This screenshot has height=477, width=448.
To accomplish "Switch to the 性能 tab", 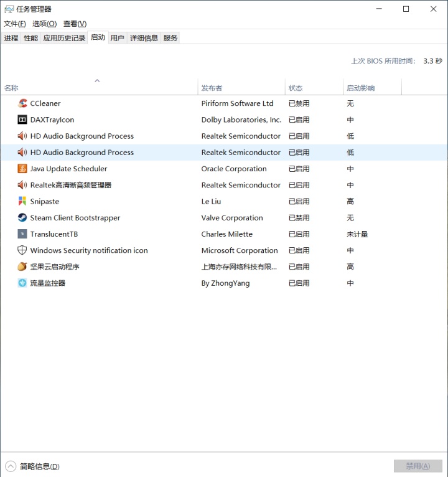I will tap(30, 38).
